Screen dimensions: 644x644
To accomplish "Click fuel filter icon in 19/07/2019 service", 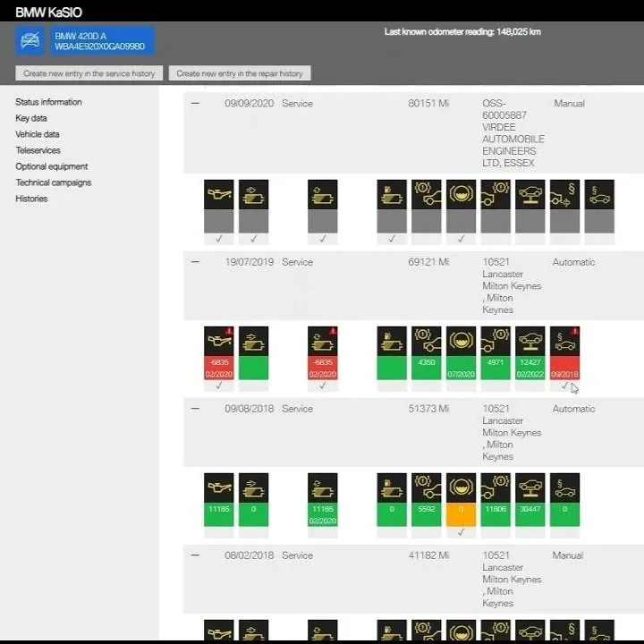I will [x=392, y=342].
